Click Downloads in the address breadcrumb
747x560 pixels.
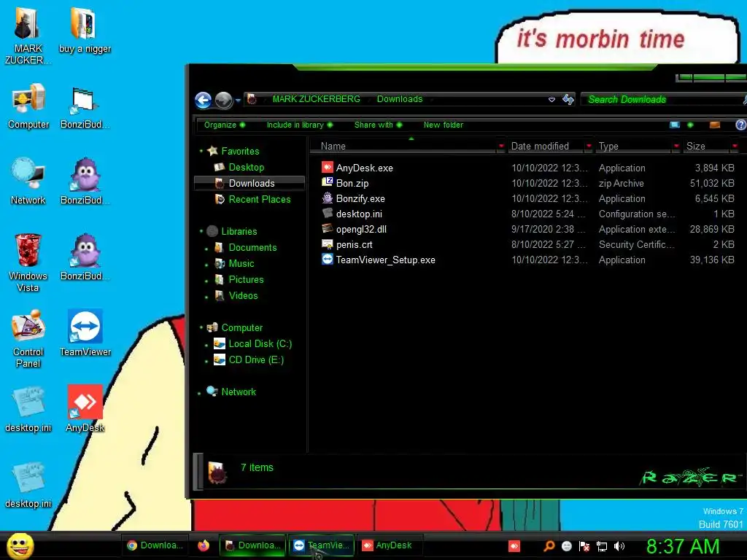click(400, 99)
